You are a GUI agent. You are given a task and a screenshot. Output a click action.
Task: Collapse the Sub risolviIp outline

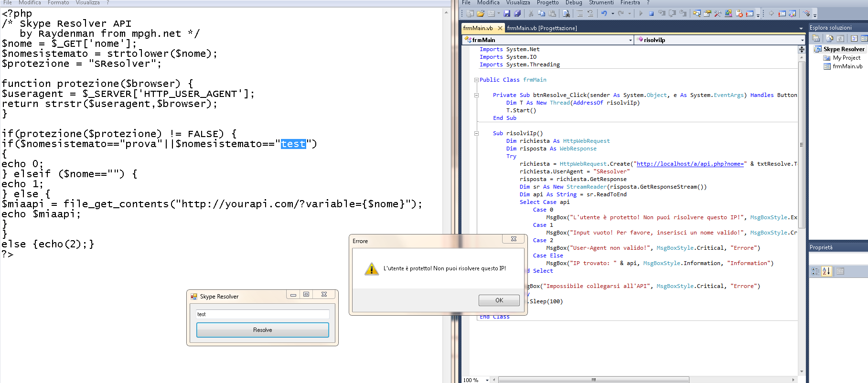coord(476,133)
